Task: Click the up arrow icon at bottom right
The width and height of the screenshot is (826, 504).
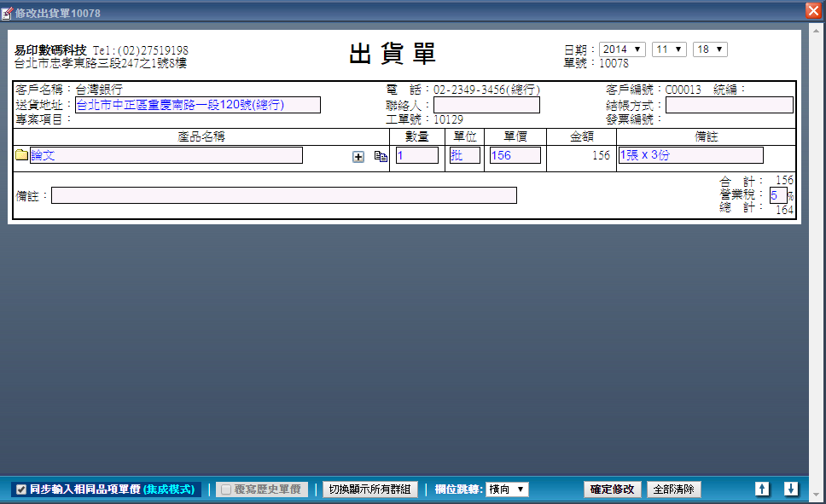Action: [x=762, y=489]
